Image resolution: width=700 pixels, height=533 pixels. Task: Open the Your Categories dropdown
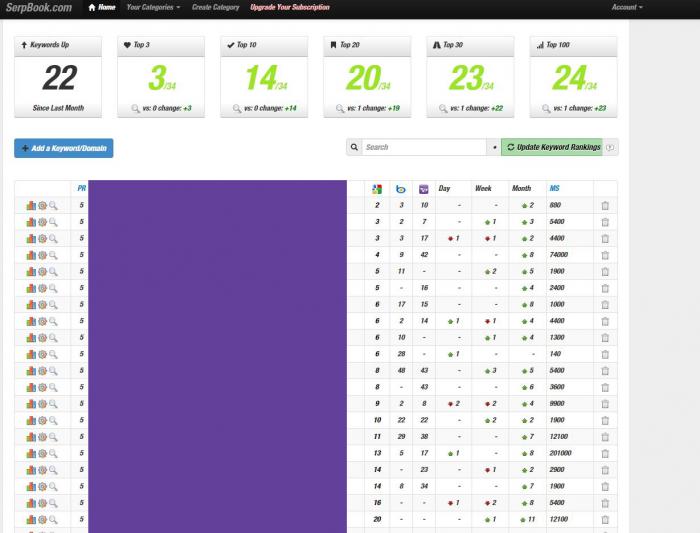click(153, 7)
